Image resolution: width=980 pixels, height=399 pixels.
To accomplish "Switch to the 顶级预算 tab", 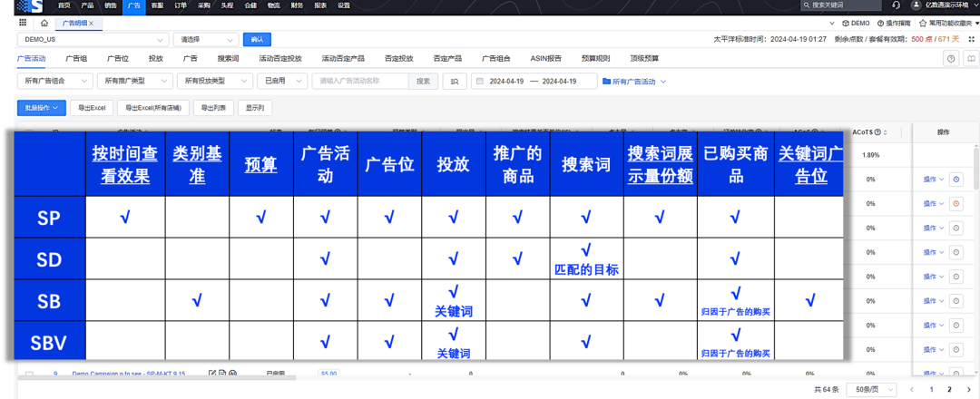I will 644,59.
